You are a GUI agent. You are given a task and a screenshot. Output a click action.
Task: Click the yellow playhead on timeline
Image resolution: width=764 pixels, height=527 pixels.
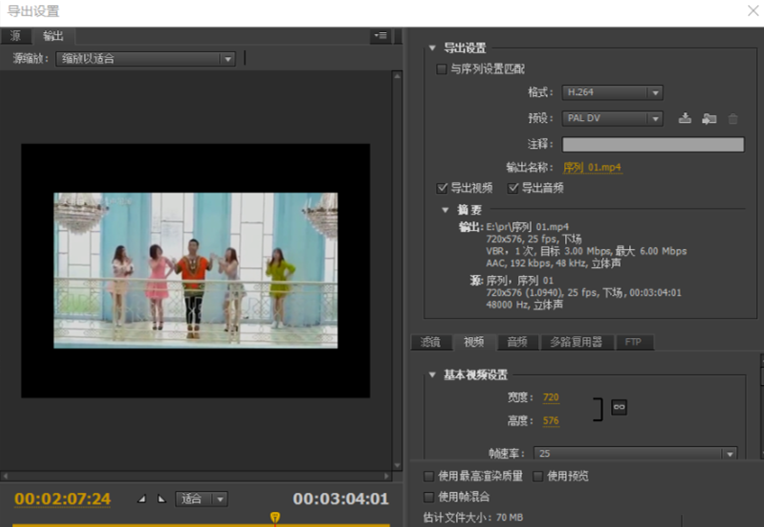point(275,517)
